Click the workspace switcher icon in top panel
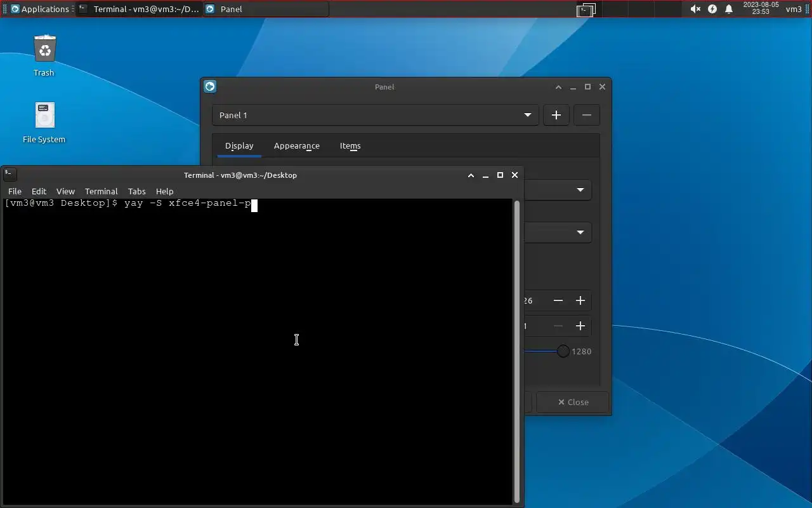The height and width of the screenshot is (508, 812). pos(586,10)
